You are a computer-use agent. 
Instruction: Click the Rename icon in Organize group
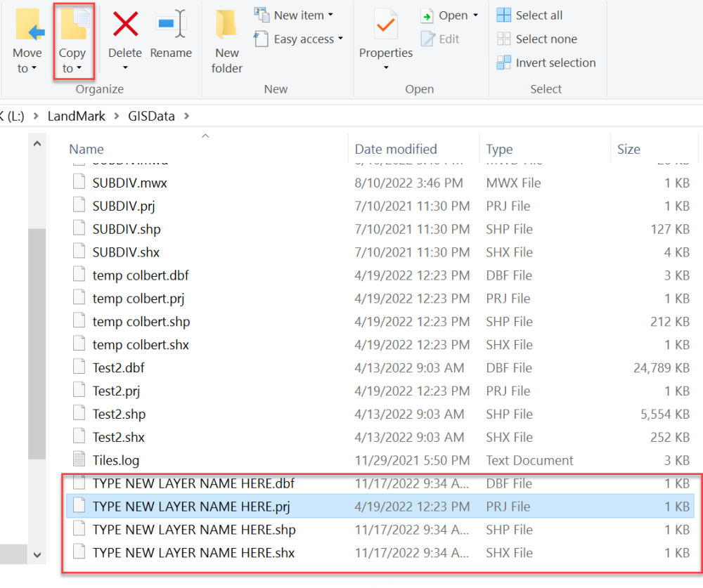coord(171,24)
